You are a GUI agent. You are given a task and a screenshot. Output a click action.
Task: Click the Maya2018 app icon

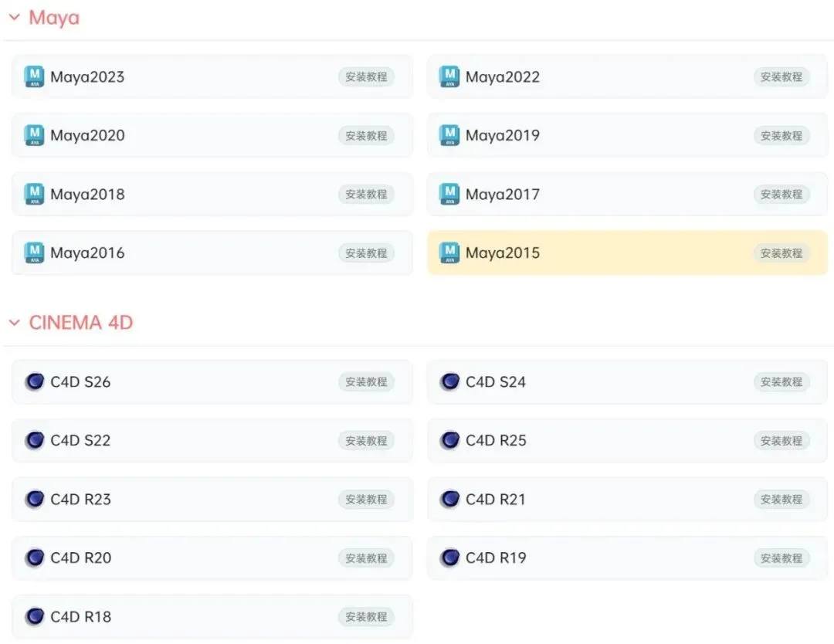pyautogui.click(x=35, y=194)
